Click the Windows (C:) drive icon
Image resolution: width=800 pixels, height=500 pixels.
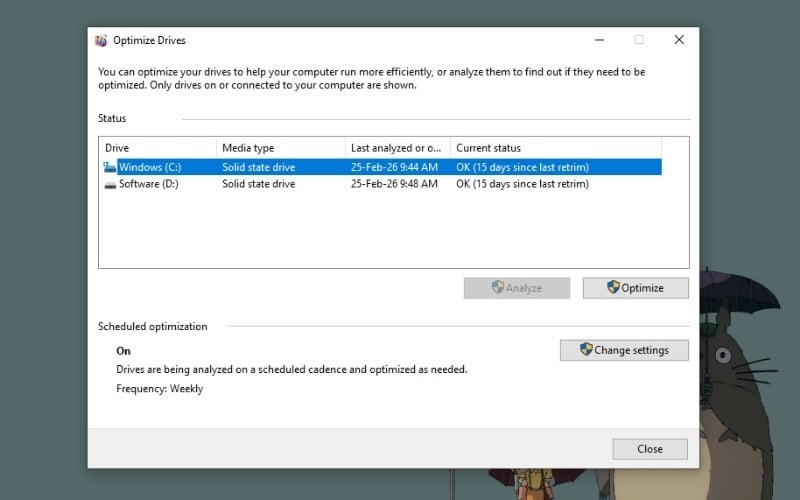110,167
